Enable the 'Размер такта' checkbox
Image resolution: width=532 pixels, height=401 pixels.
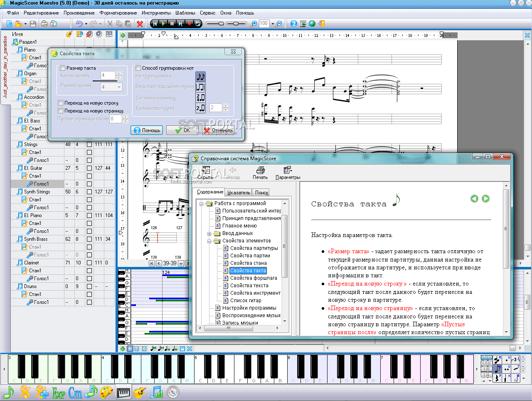tap(62, 68)
